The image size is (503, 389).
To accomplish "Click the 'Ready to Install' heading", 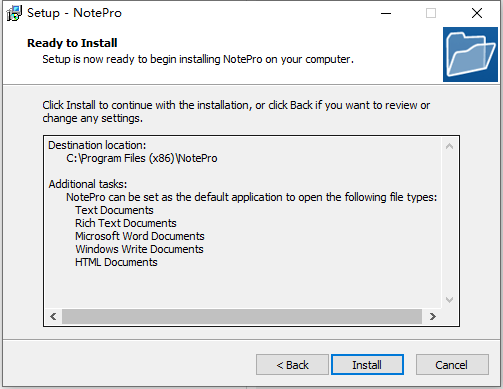I will pos(72,43).
